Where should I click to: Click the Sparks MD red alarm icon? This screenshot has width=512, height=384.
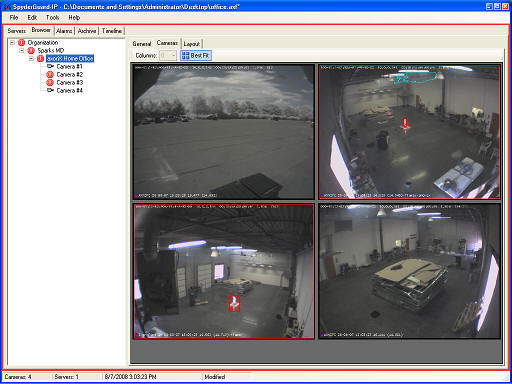click(31, 51)
